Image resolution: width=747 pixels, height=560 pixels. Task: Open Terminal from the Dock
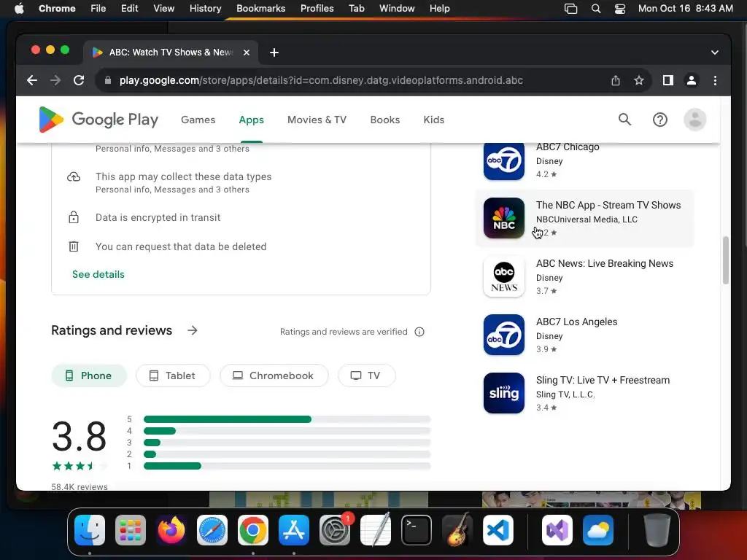pos(417,530)
